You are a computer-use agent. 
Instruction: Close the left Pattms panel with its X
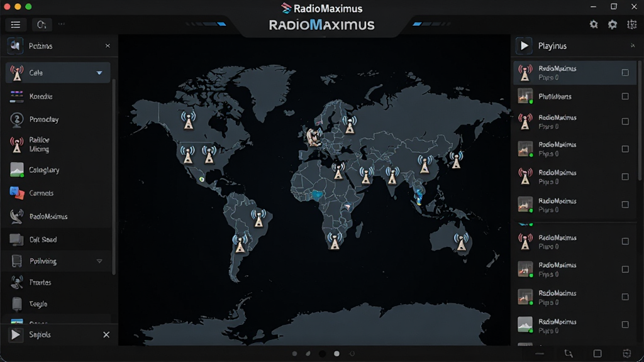click(108, 46)
